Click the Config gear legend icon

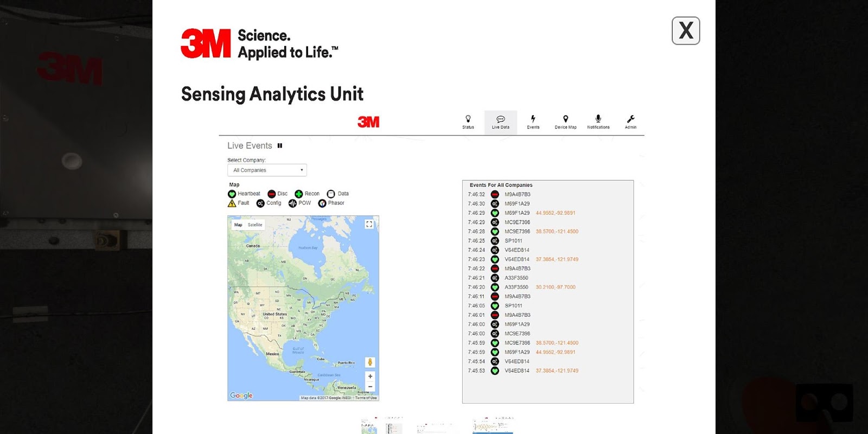tap(260, 203)
